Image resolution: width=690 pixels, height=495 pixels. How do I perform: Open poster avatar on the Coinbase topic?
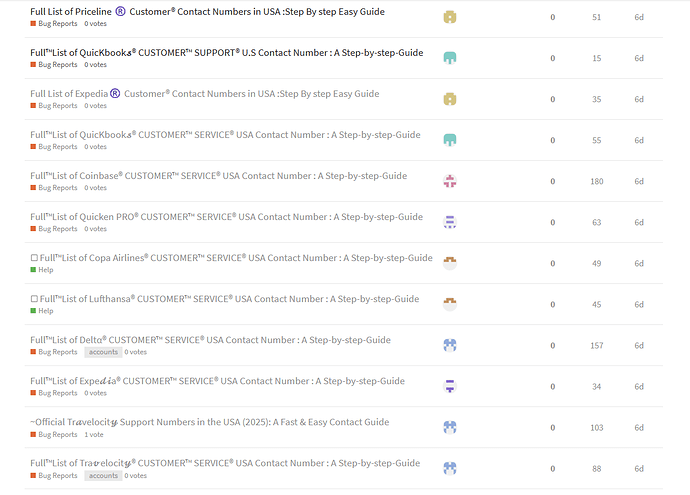pyautogui.click(x=450, y=181)
